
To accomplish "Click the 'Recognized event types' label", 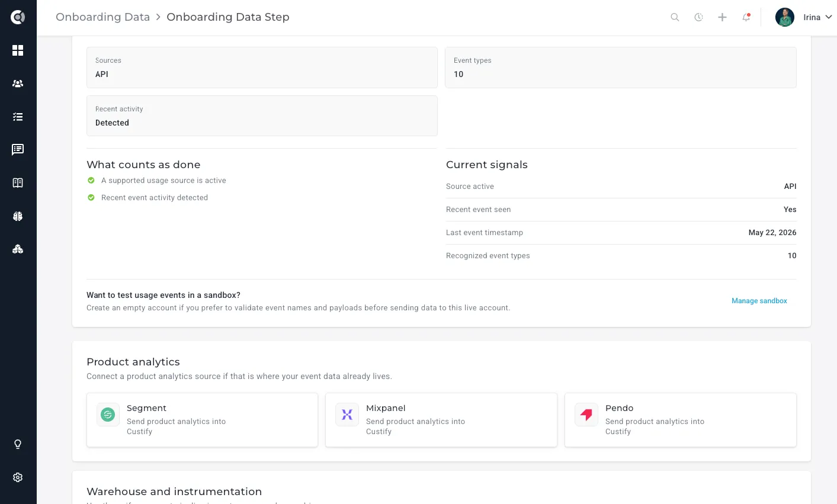I will pos(488,256).
